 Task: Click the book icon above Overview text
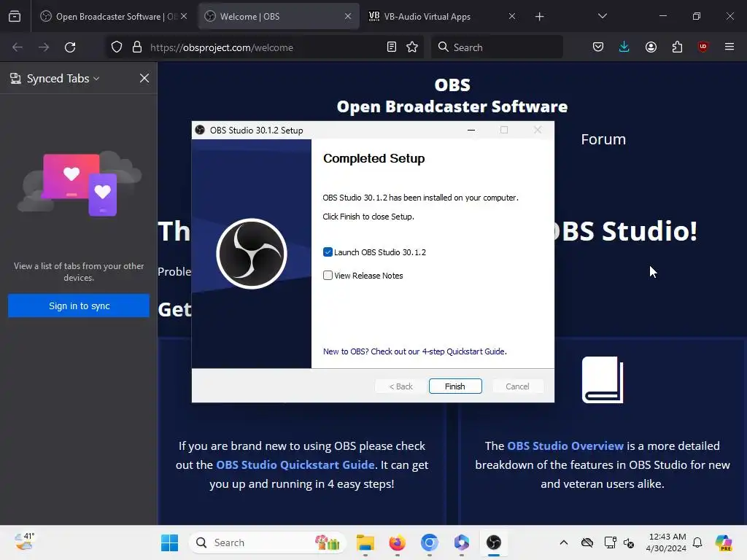(603, 379)
